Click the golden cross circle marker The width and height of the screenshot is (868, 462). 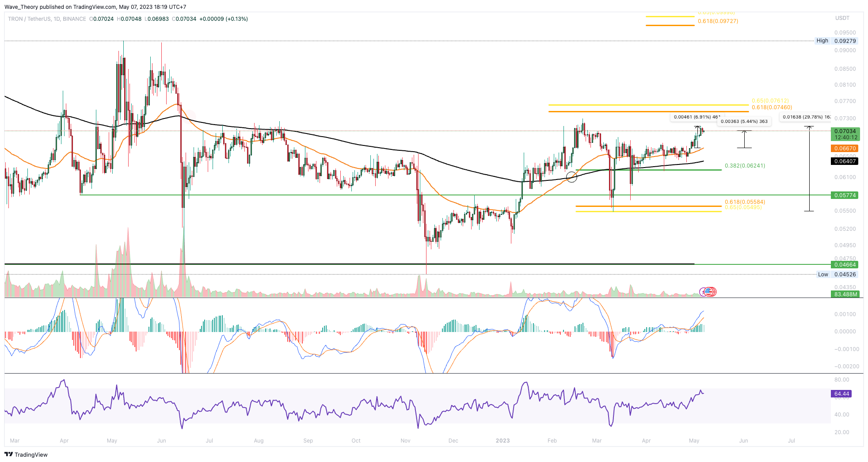coord(571,177)
